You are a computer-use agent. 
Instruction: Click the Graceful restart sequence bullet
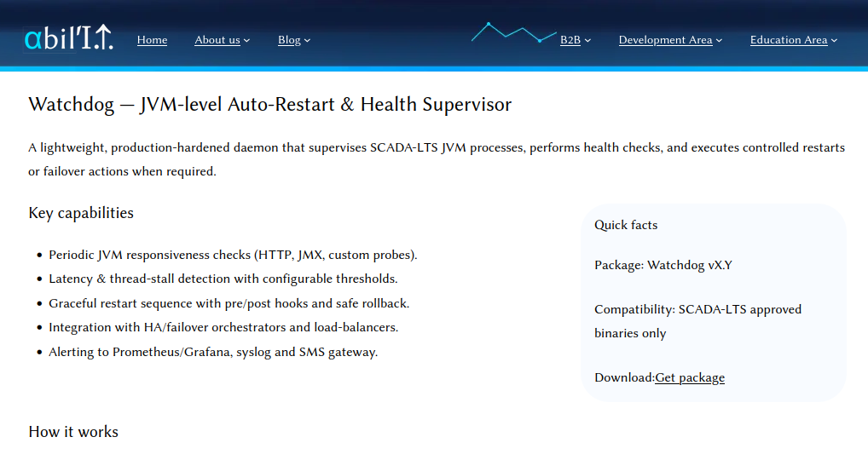coord(229,303)
